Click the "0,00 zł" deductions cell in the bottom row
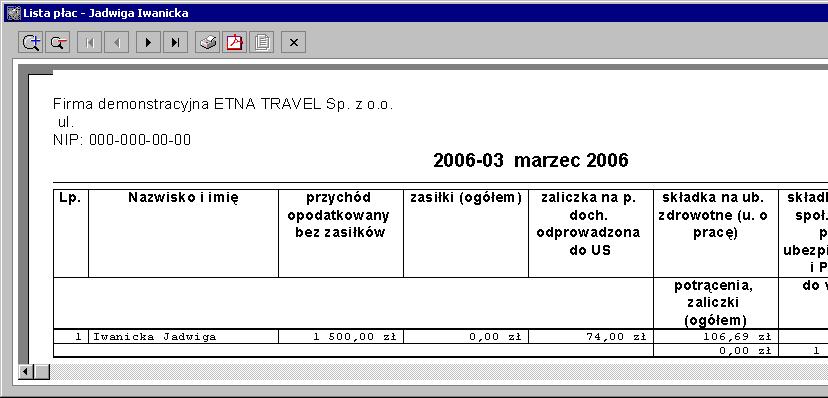Image resolution: width=828 pixels, height=398 pixels. point(716,350)
